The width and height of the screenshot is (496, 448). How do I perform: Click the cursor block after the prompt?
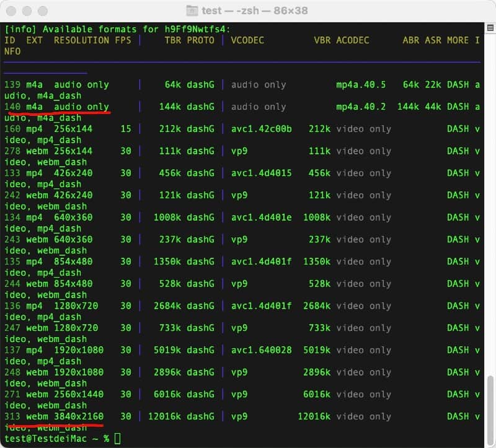tap(118, 439)
